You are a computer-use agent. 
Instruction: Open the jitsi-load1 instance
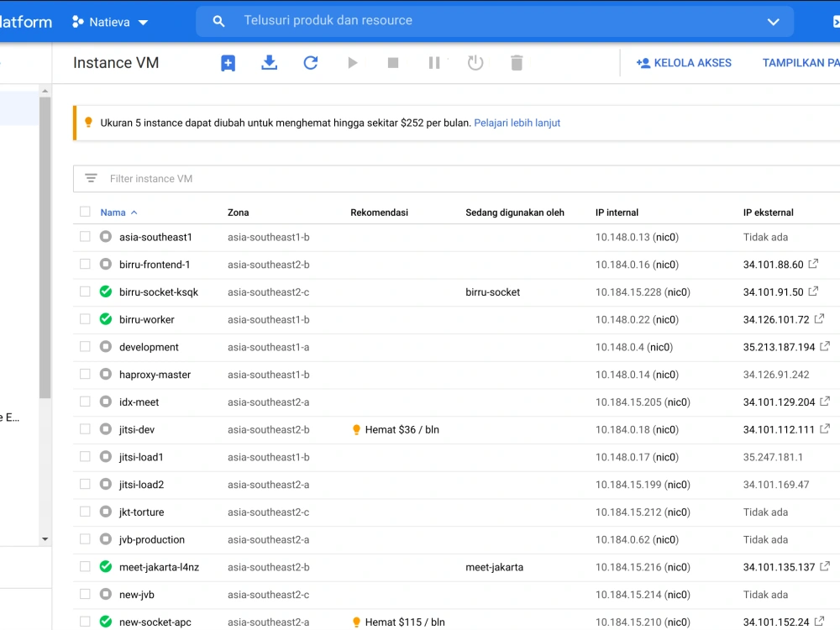pos(141,457)
